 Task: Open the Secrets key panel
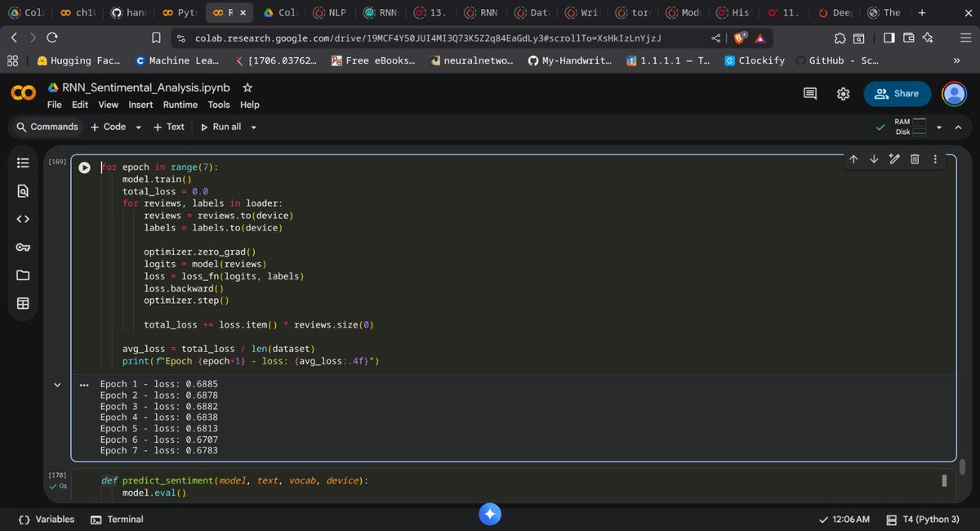point(23,248)
